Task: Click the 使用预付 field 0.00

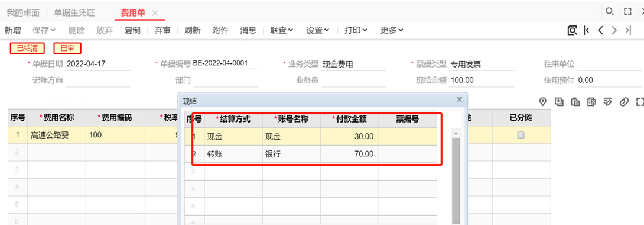Action: point(610,80)
